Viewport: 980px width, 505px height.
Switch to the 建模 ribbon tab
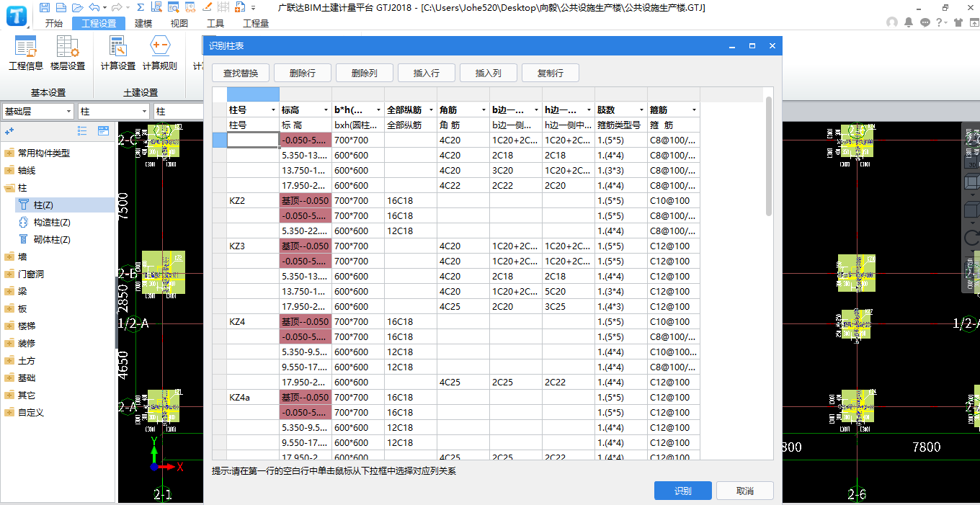click(x=143, y=23)
